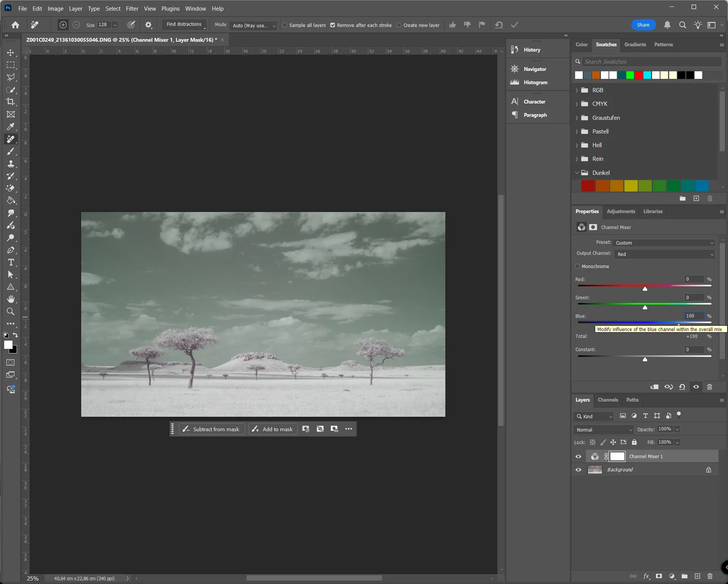Choose the Zoom tool in toolbar
Screen dimensions: 728x584
coord(11,312)
